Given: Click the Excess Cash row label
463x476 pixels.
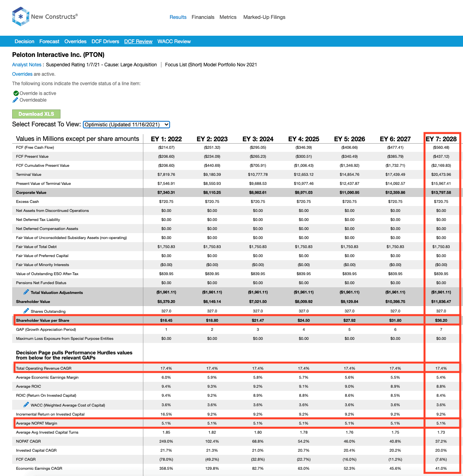Looking at the screenshot, I should pos(27,202).
